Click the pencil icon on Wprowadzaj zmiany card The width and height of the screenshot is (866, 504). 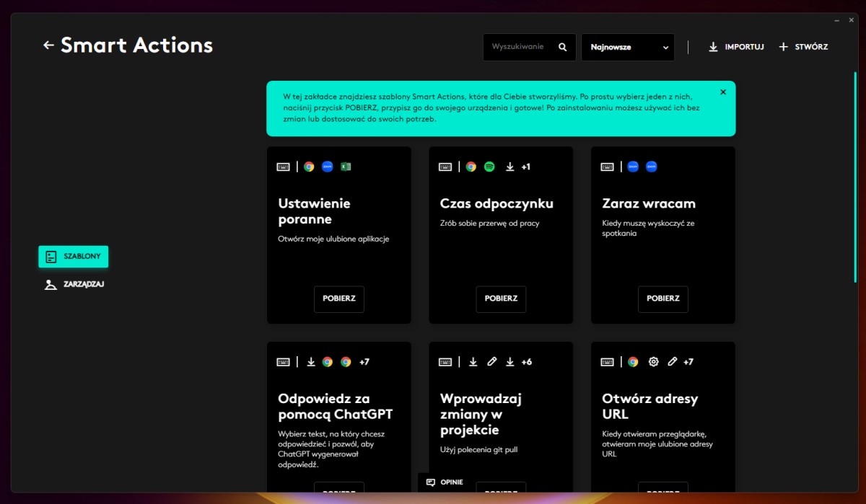pos(491,362)
